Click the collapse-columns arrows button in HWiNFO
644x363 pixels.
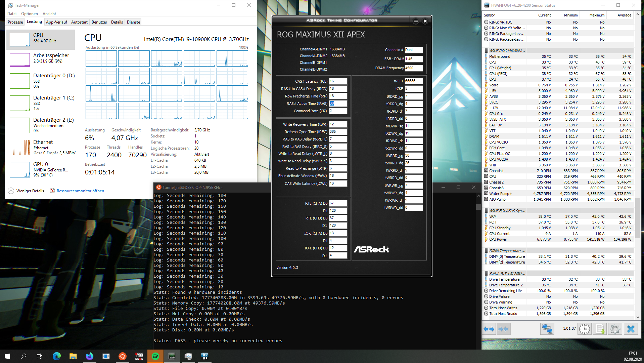[x=503, y=329]
